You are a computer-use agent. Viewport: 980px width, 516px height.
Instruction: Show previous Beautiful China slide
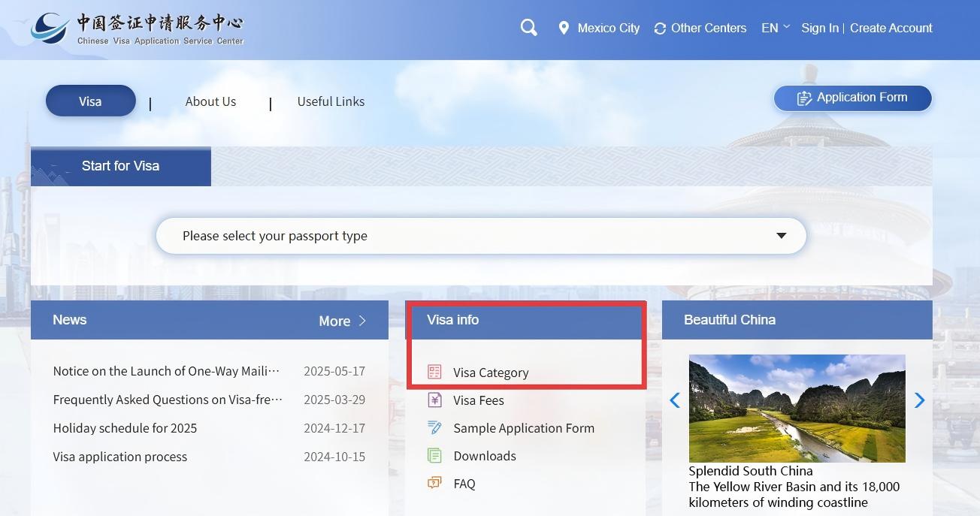click(x=675, y=400)
